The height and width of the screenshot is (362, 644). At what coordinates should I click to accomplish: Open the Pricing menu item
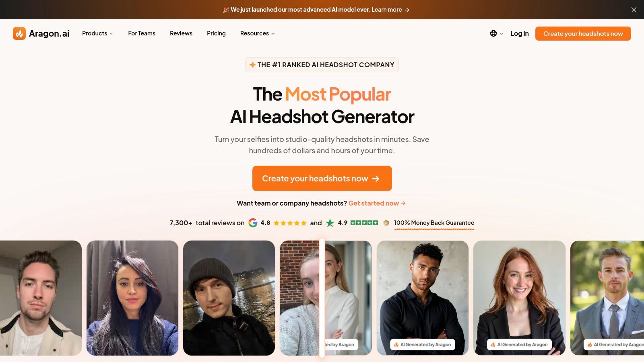(x=216, y=33)
